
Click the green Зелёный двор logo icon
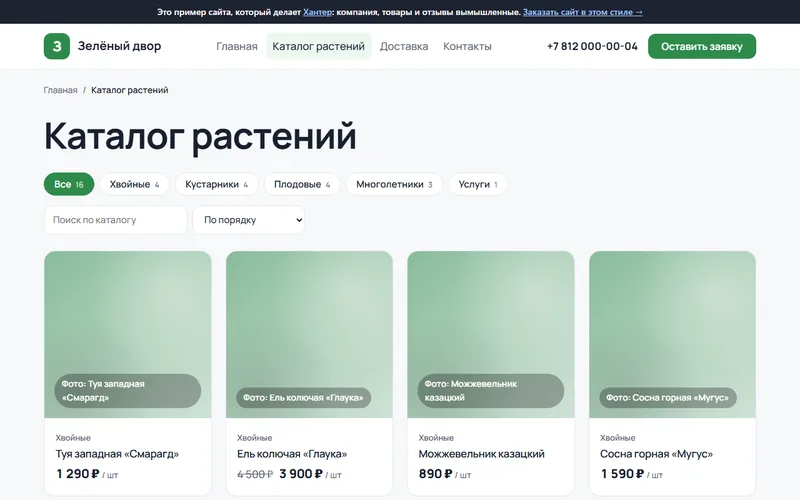click(x=57, y=46)
